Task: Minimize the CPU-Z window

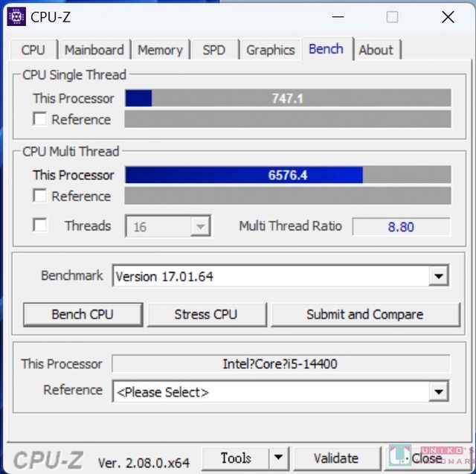Action: [x=338, y=17]
